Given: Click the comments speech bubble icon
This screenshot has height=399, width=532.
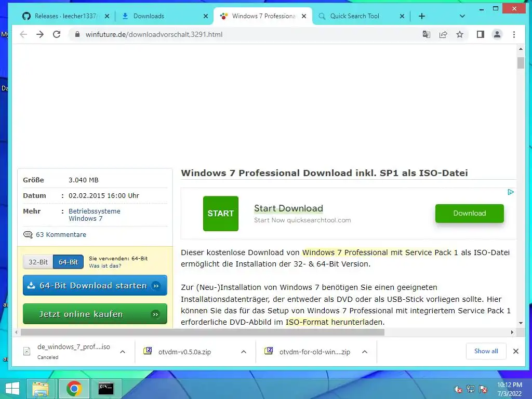Looking at the screenshot, I should [x=28, y=234].
